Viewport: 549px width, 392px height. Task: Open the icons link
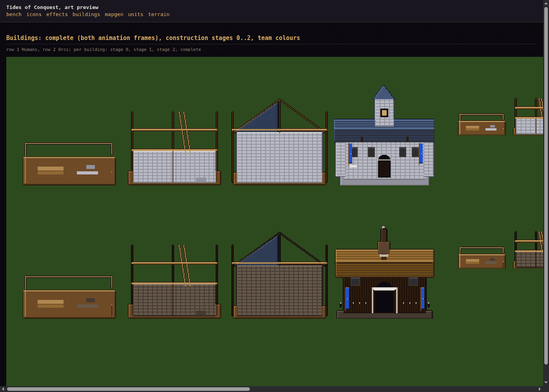34,15
